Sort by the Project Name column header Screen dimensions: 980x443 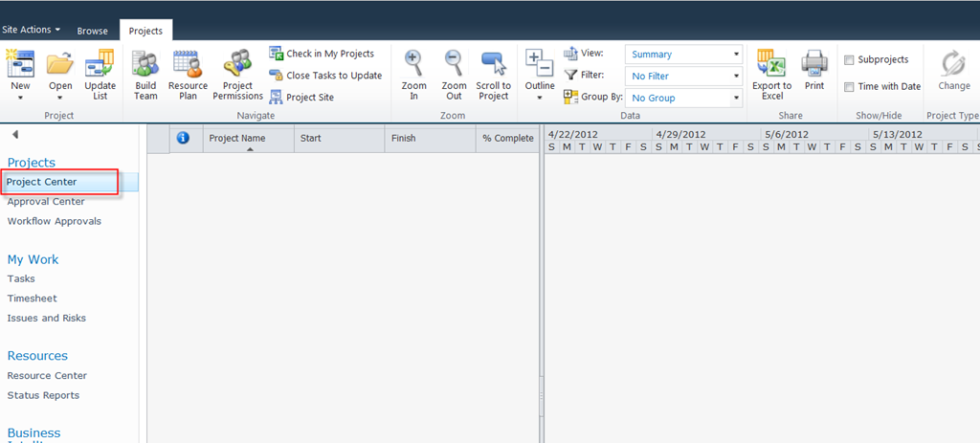coord(237,139)
